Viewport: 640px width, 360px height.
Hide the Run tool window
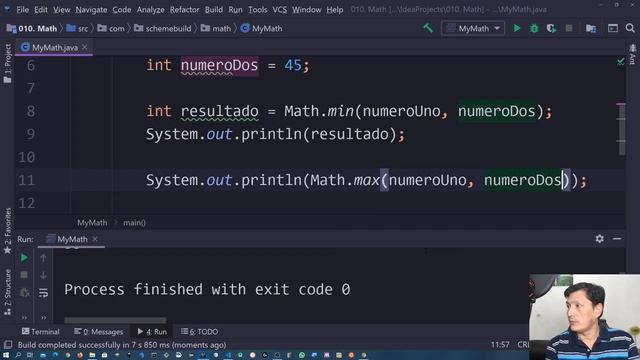(x=617, y=239)
